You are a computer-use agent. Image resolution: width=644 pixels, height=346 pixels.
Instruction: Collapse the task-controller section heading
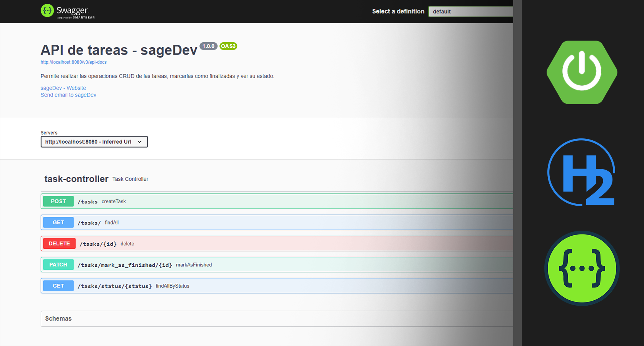(x=76, y=179)
